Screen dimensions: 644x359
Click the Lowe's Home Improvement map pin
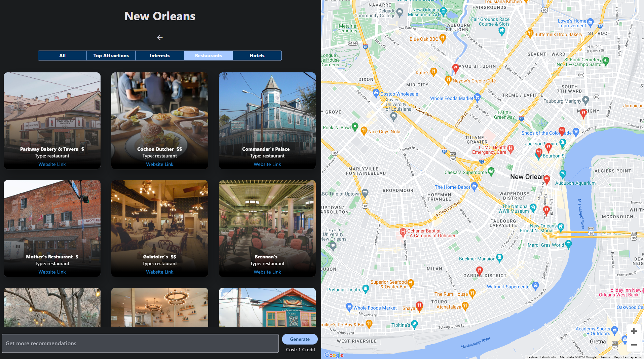pyautogui.click(x=590, y=22)
